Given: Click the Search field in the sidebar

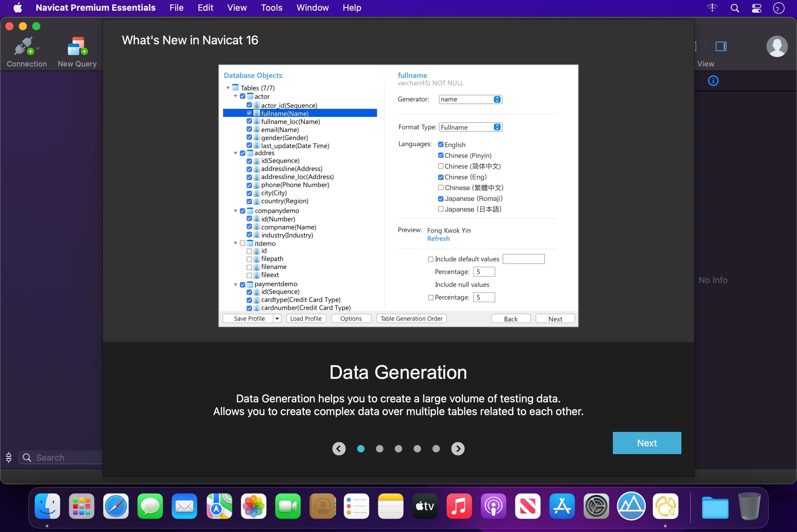Looking at the screenshot, I should pos(61,457).
